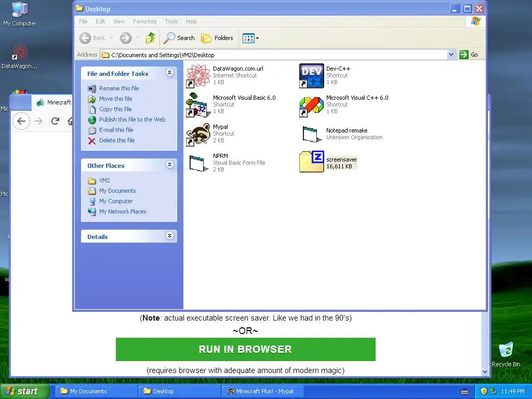532x399 pixels.
Task: Select the DataWagon.com.url shortcut icon
Action: (198, 76)
